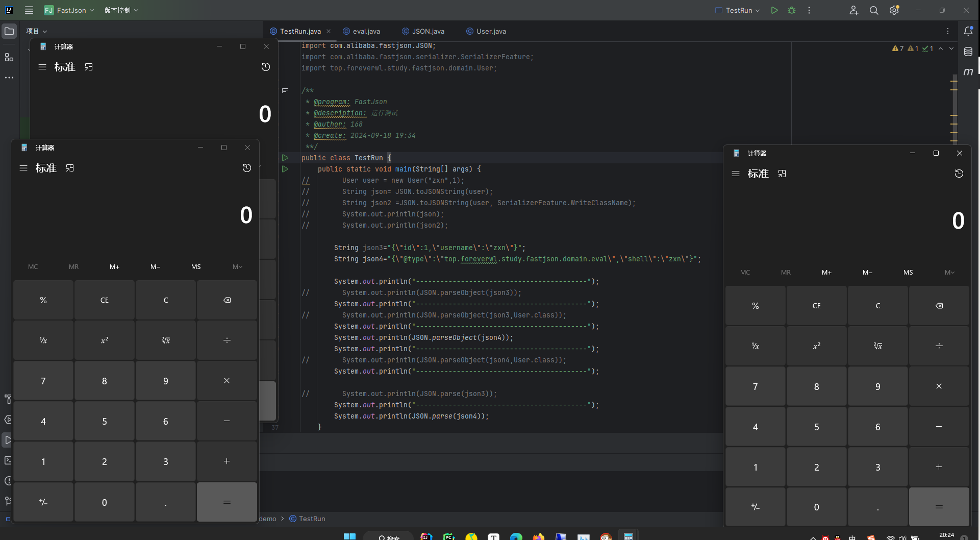
Task: Toggle sign with +/- in right calculator
Action: pyautogui.click(x=756, y=507)
